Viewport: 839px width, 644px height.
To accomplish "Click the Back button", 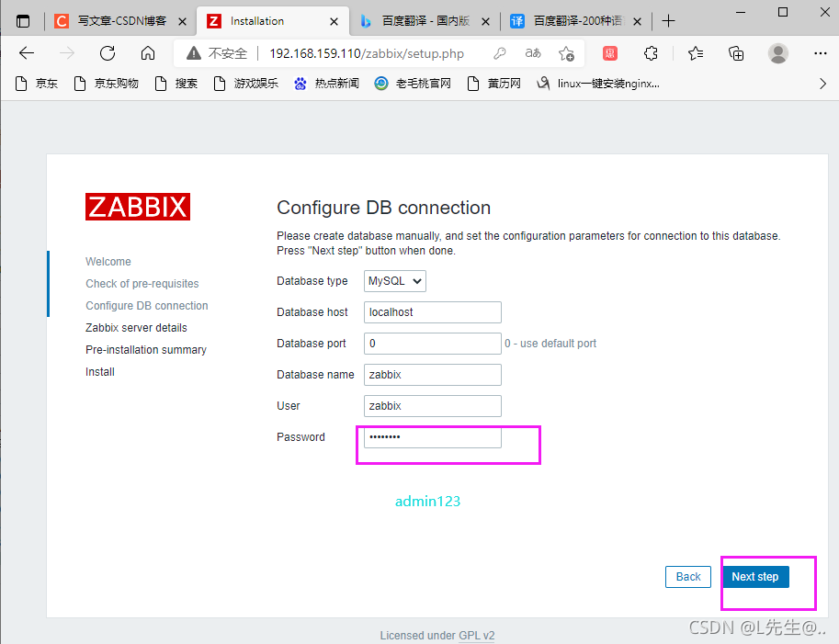I will pos(688,577).
